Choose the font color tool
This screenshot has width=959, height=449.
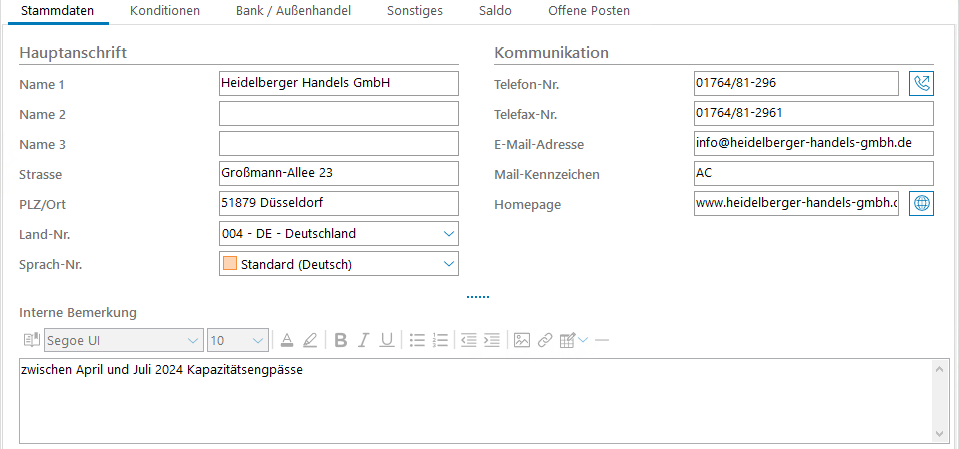(287, 340)
